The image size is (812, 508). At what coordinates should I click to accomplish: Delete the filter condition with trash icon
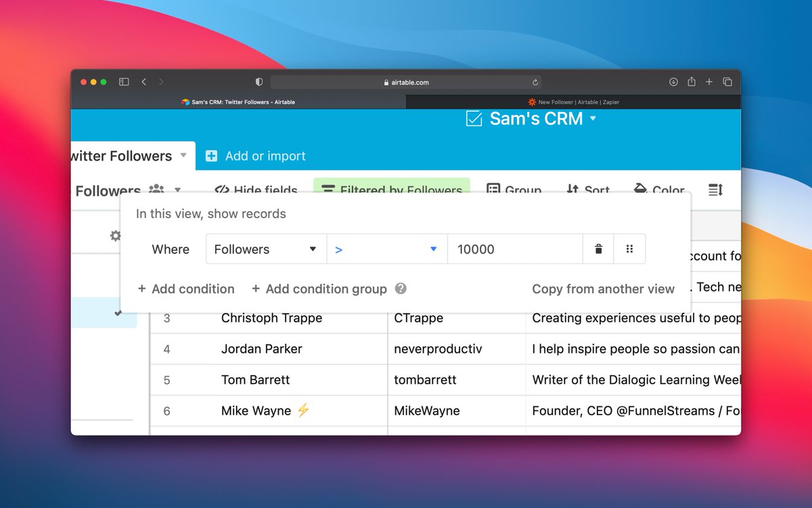tap(598, 249)
